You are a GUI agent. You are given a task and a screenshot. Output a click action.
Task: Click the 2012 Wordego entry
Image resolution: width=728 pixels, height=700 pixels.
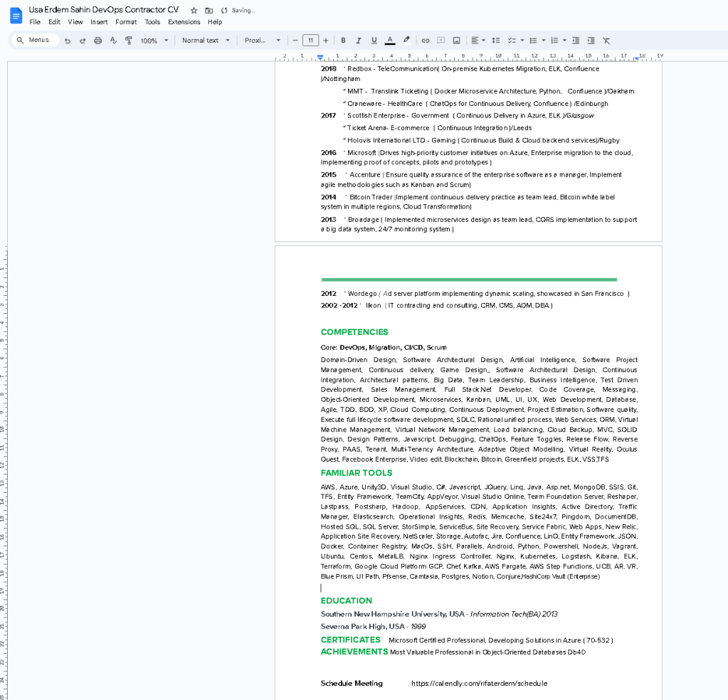click(x=475, y=293)
